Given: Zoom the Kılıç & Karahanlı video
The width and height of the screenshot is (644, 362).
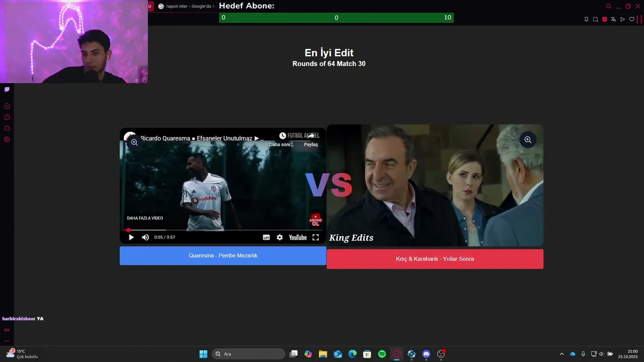Looking at the screenshot, I should pyautogui.click(x=528, y=140).
